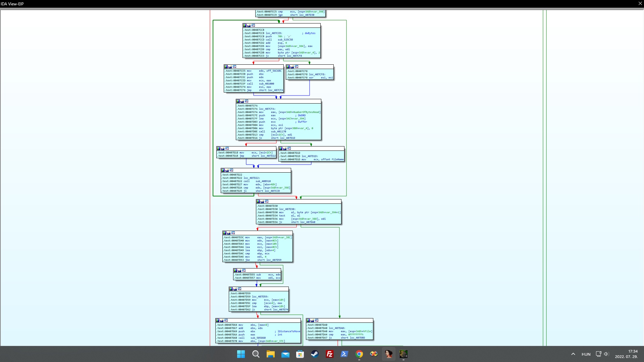The height and width of the screenshot is (362, 644).
Task: Open Steam from the taskbar
Action: (315, 354)
